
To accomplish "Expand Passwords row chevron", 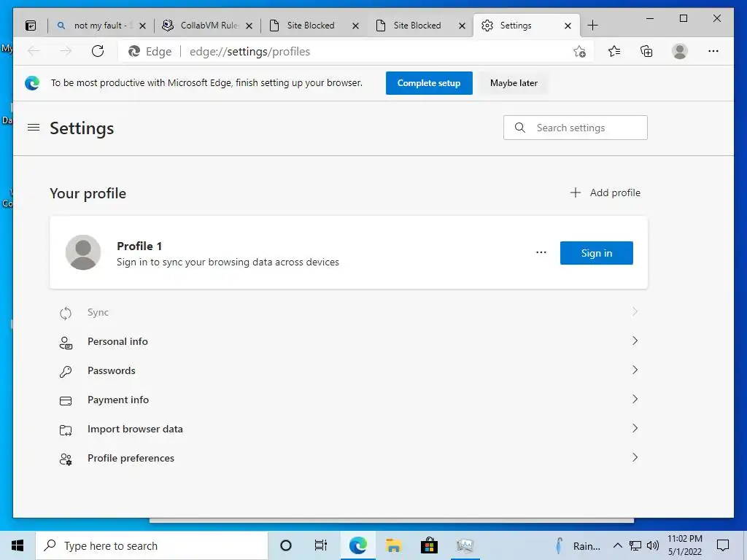I will [635, 370].
